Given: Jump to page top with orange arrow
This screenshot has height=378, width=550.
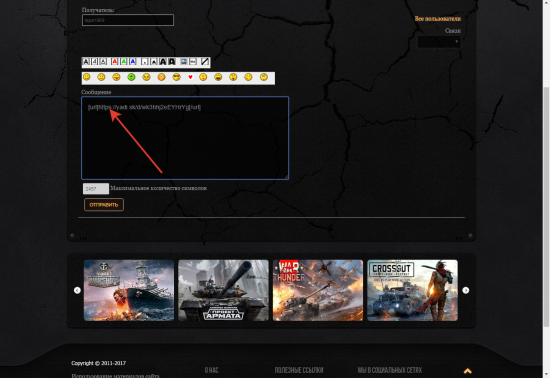Looking at the screenshot, I should pyautogui.click(x=468, y=371).
